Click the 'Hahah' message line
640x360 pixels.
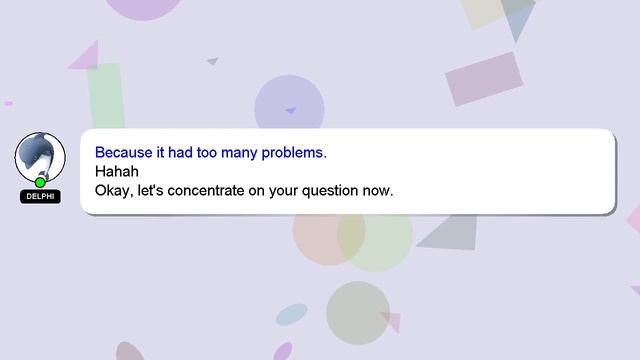tap(117, 171)
